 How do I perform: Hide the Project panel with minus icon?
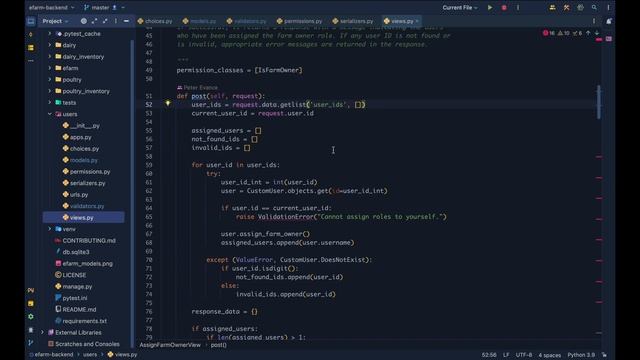(127, 21)
